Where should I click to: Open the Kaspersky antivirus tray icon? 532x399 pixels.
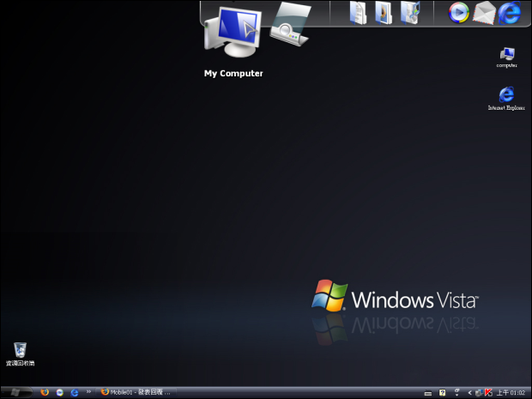(x=488, y=393)
